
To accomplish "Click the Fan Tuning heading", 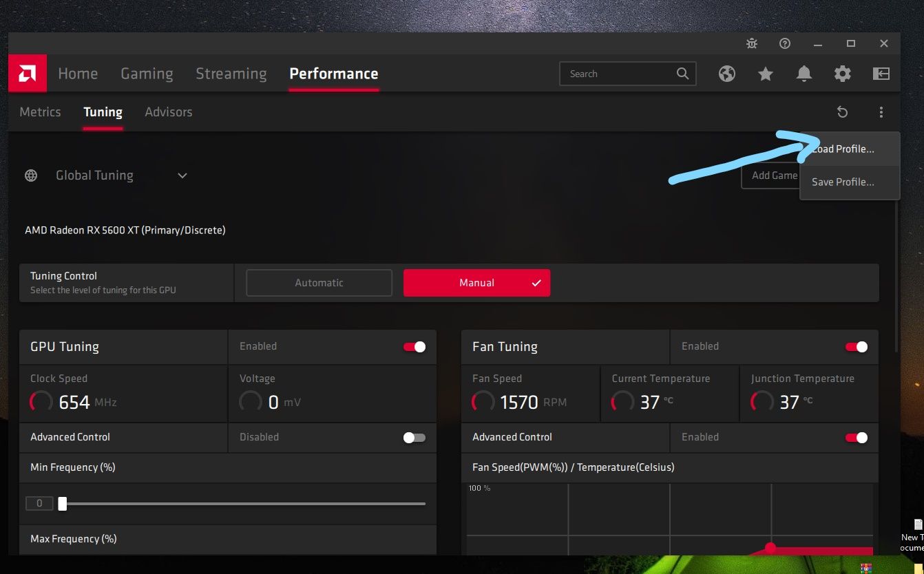I will pos(505,347).
